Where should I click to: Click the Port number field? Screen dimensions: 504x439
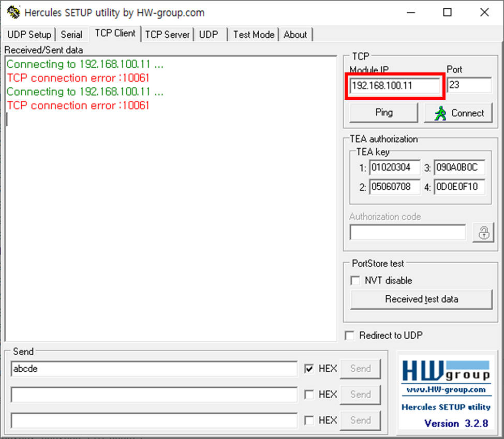tap(469, 85)
